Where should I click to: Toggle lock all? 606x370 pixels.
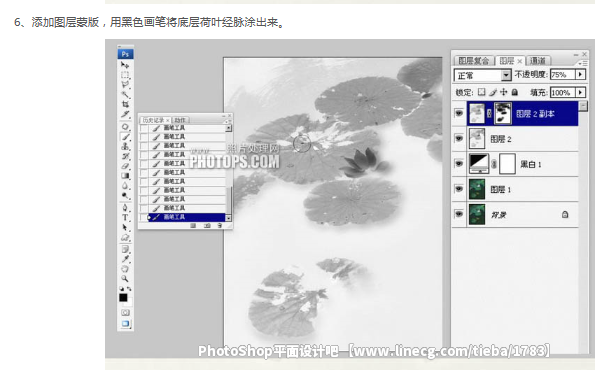click(x=514, y=92)
